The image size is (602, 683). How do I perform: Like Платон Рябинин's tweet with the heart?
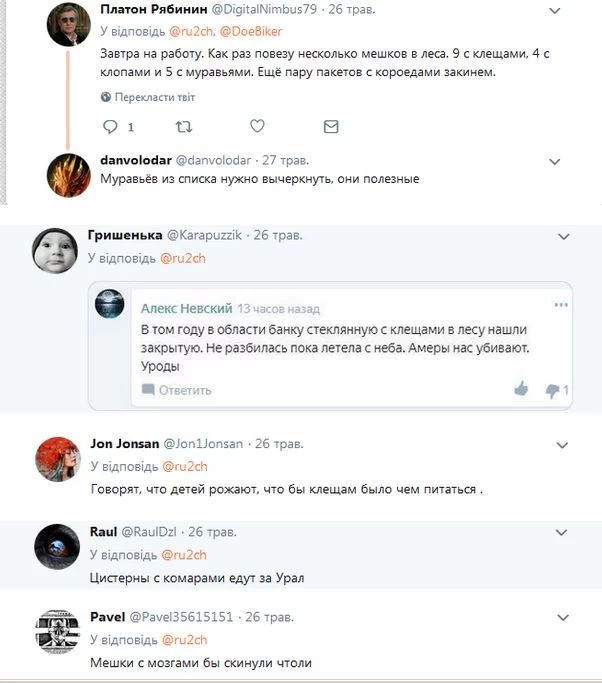point(257,127)
